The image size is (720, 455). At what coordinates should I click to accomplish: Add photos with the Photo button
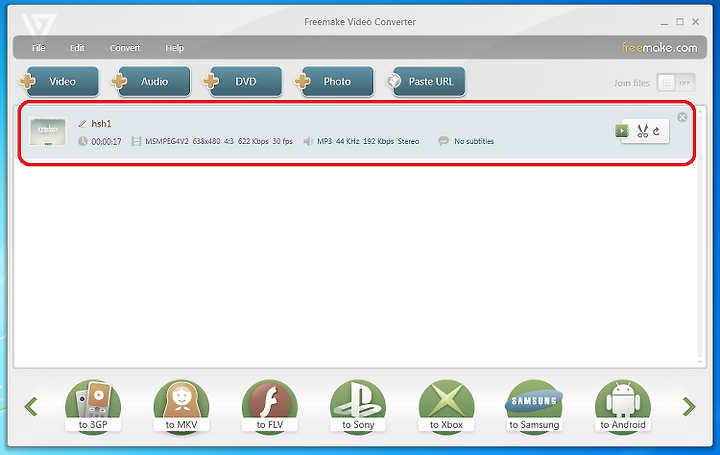334,81
